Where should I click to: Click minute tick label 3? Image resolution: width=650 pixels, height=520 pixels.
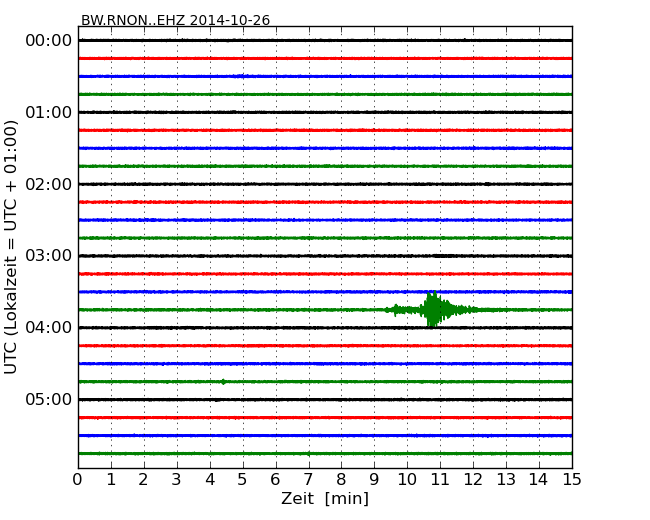point(177,480)
